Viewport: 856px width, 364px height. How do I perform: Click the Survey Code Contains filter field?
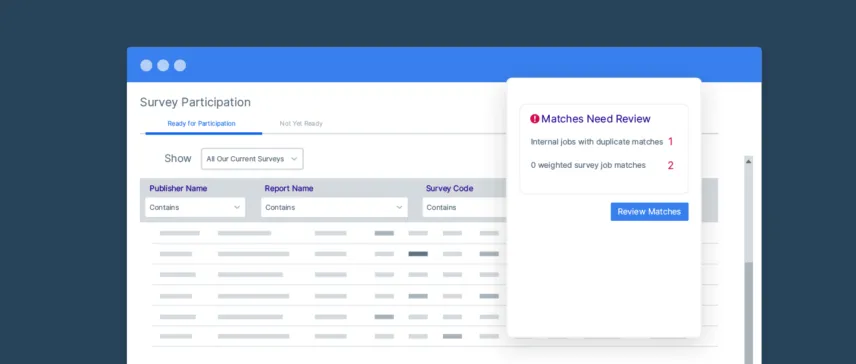tap(465, 207)
